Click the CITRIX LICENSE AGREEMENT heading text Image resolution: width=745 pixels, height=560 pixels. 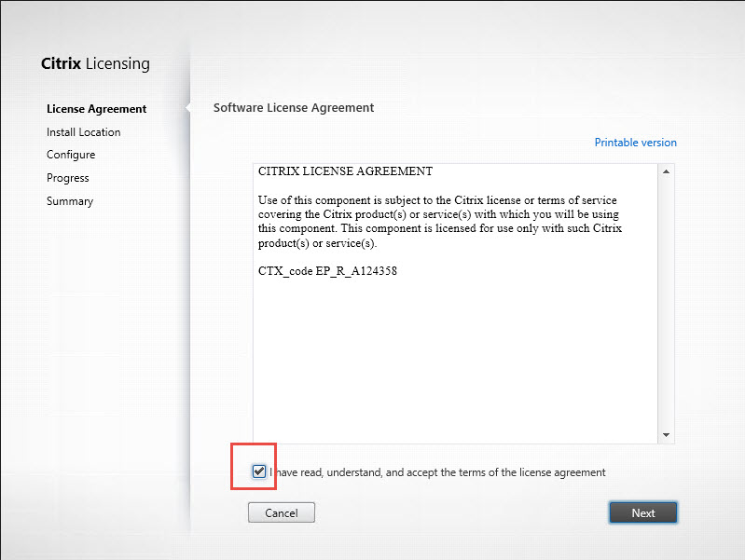pyautogui.click(x=345, y=171)
